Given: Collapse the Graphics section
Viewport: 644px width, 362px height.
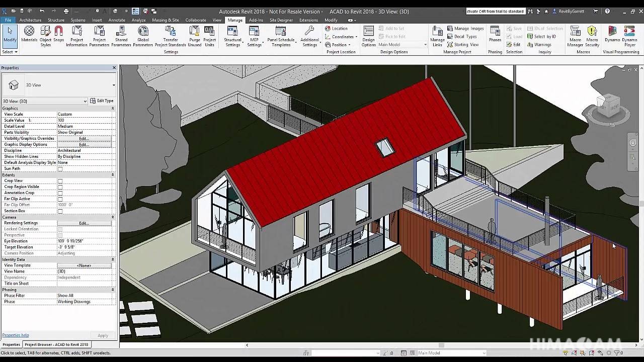Looking at the screenshot, I should coord(113,109).
